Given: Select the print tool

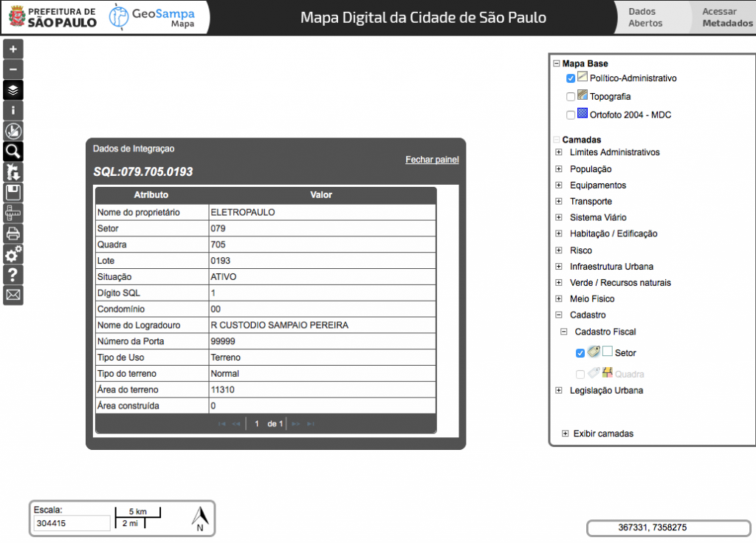Looking at the screenshot, I should tap(13, 234).
